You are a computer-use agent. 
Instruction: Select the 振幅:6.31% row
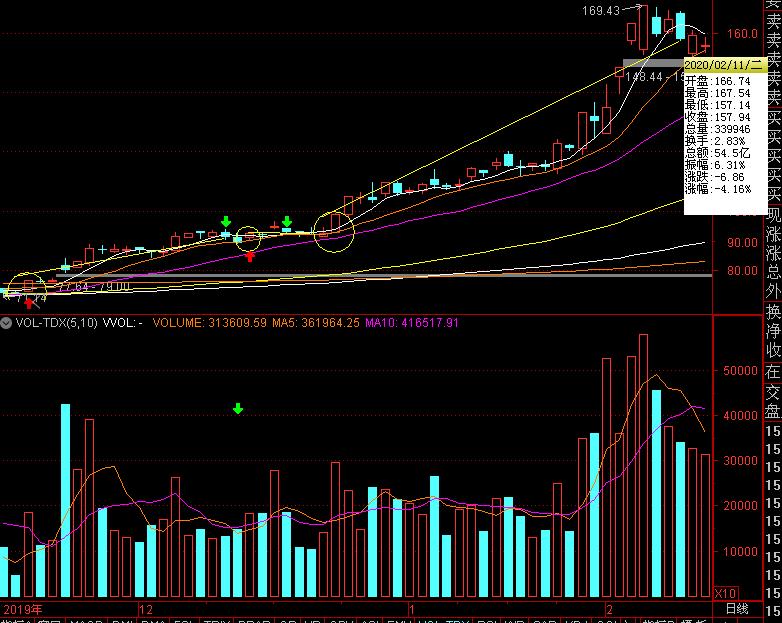click(715, 165)
